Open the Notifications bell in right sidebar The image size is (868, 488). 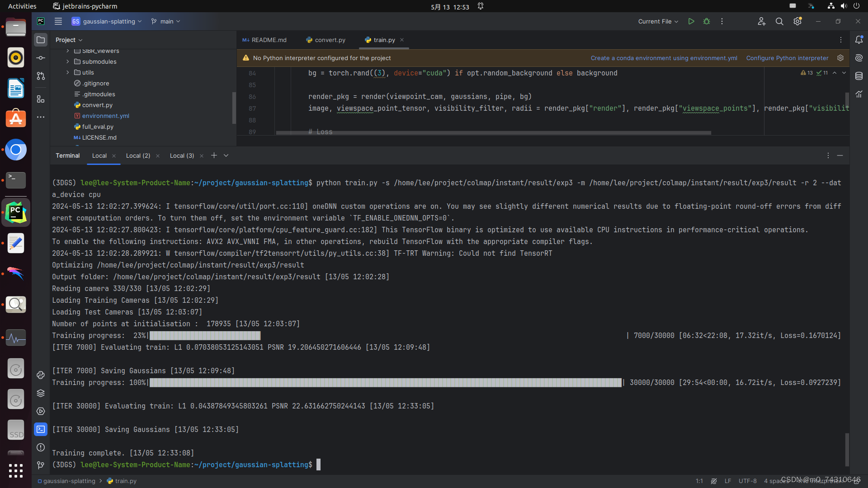coord(859,40)
